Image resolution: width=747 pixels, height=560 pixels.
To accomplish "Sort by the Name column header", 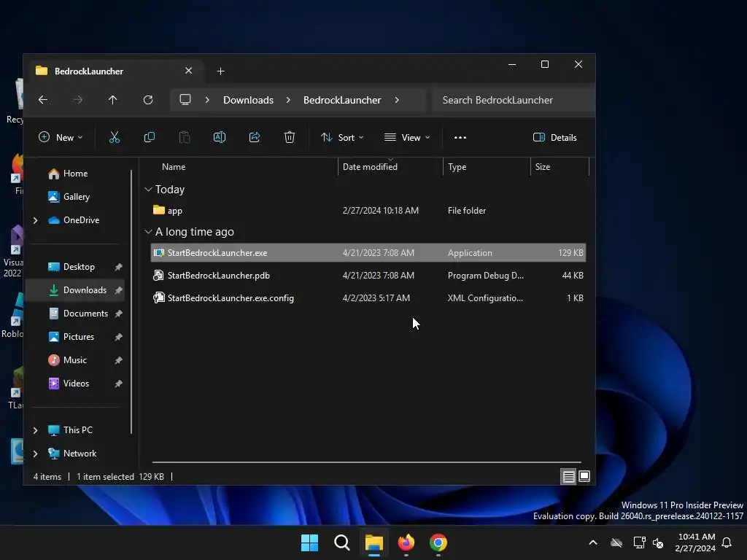I will coord(174,167).
